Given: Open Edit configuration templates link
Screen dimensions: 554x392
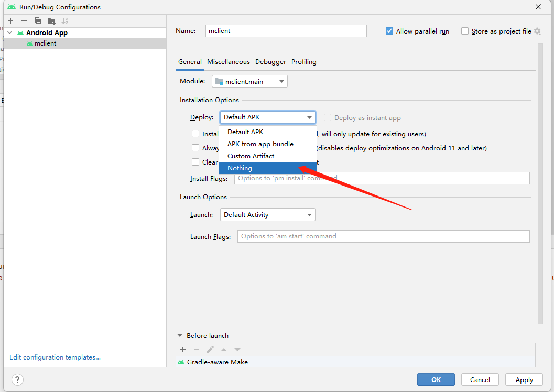Looking at the screenshot, I should [55, 357].
